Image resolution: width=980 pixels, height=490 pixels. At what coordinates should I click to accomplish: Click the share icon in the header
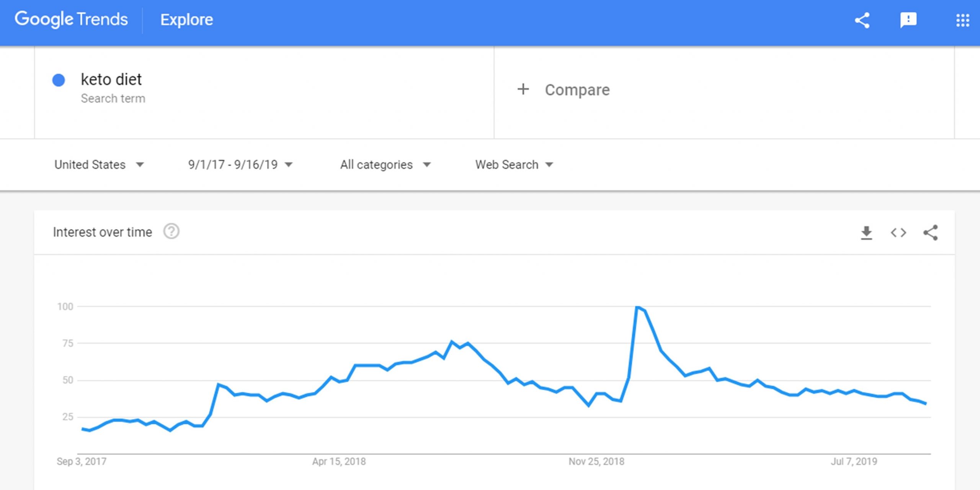pos(862,20)
